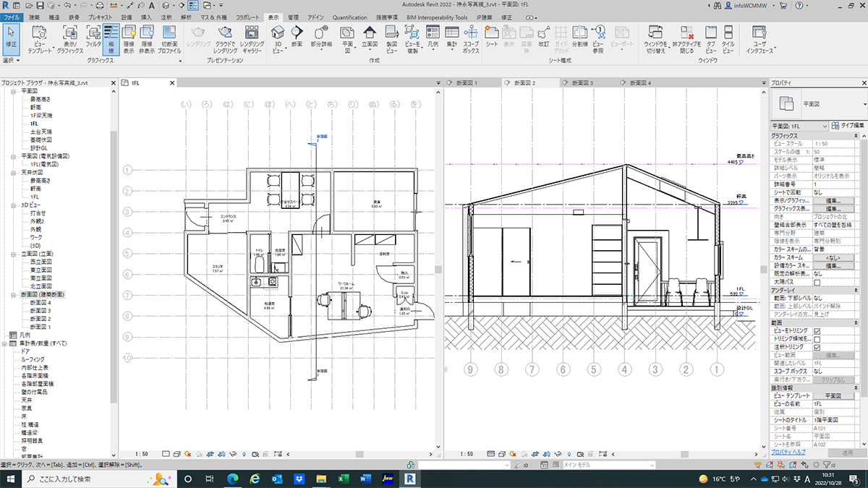Open Excel from the Windows taskbar
Screen dimensions: 868x488
344,479
